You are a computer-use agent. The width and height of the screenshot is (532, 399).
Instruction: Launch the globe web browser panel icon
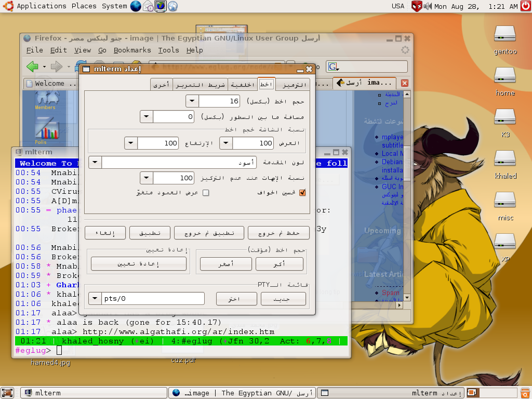(136, 6)
